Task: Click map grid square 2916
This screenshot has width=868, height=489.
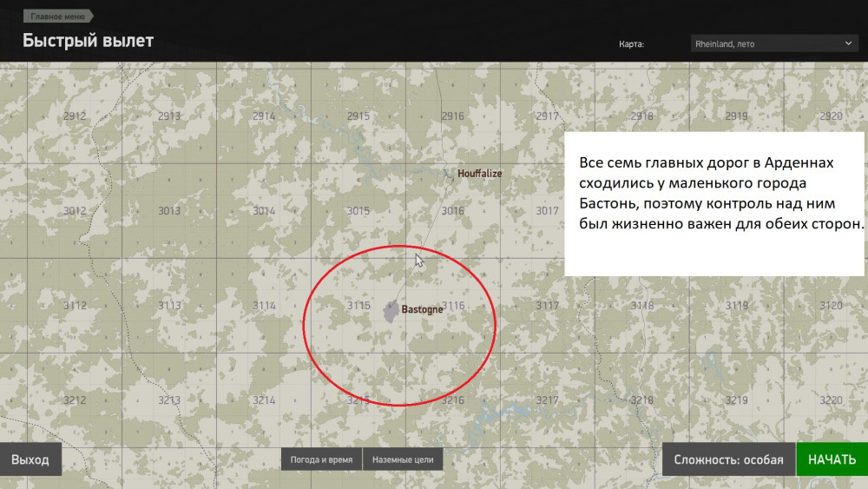Action: pyautogui.click(x=453, y=116)
